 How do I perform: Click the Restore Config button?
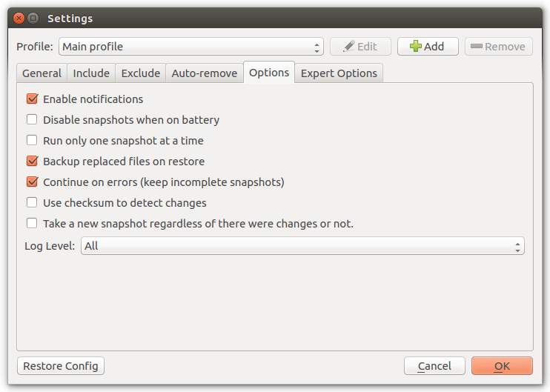61,366
